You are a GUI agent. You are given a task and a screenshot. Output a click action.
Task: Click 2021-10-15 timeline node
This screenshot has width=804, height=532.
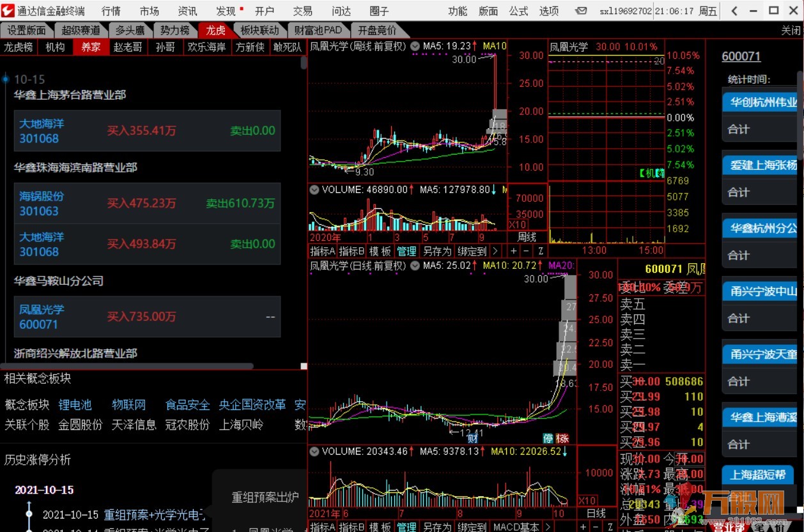[29, 513]
